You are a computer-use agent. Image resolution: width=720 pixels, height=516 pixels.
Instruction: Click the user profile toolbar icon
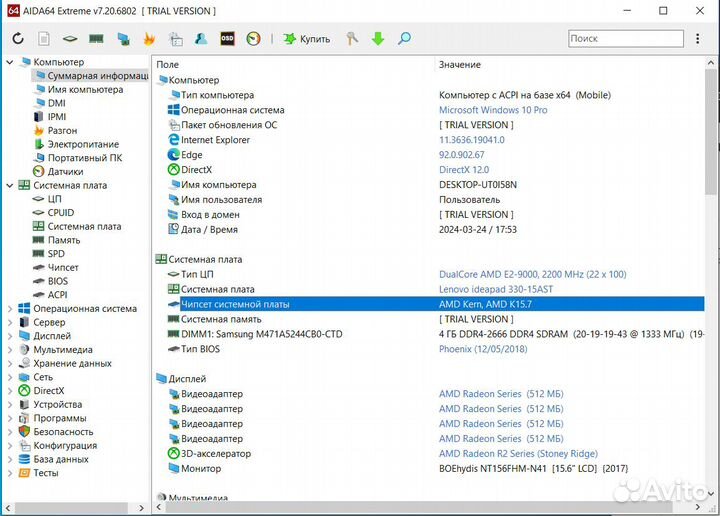pos(201,39)
